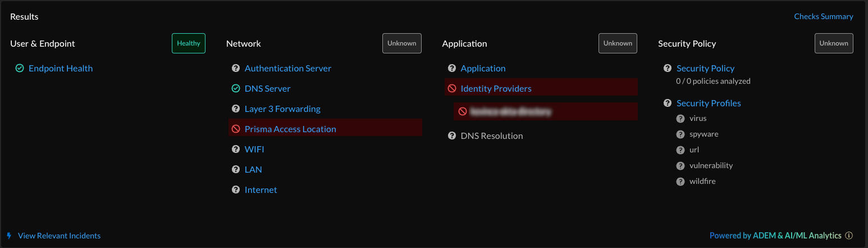Click the blocked icon next to Identity Providers

[452, 89]
